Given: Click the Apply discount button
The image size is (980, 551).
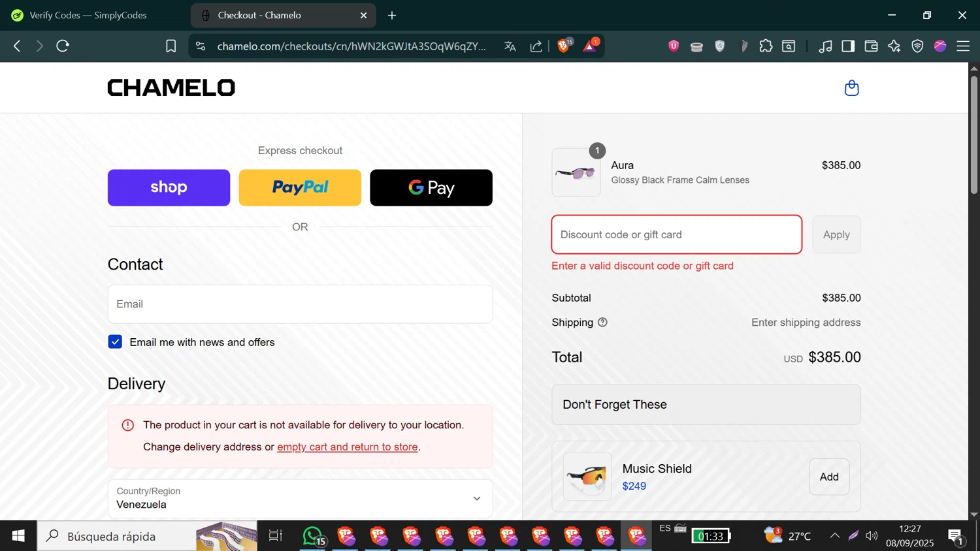Looking at the screenshot, I should click(836, 234).
